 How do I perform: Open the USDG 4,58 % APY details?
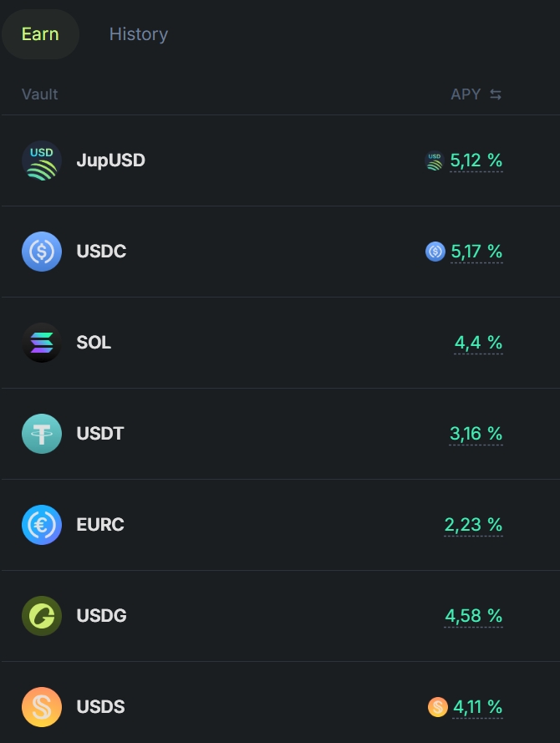(x=473, y=615)
